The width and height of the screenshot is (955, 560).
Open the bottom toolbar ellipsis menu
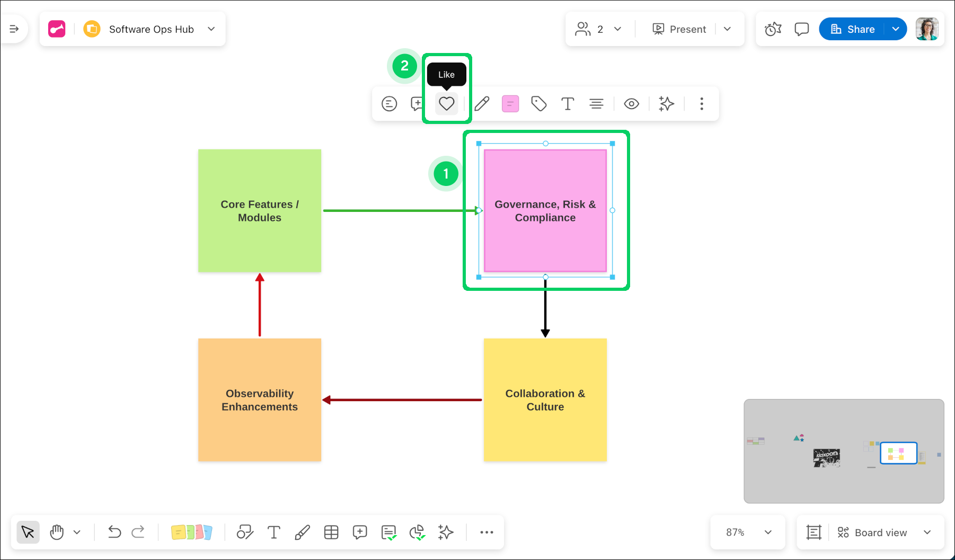click(x=487, y=532)
